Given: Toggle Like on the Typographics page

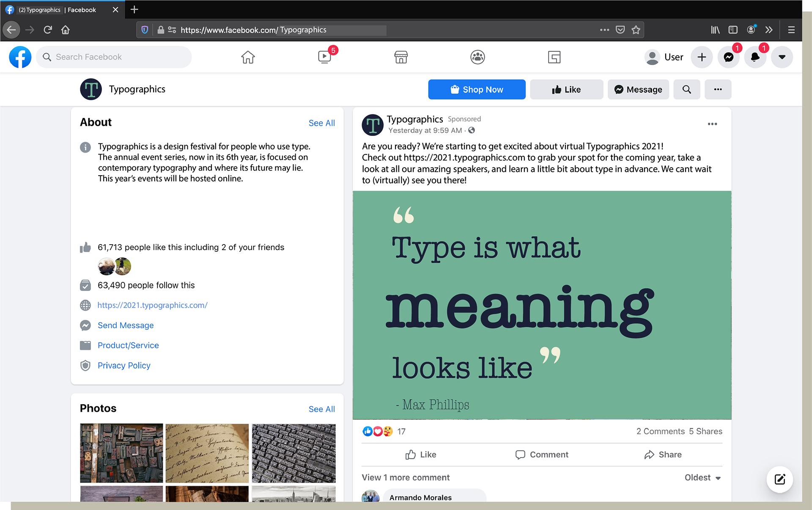Looking at the screenshot, I should click(566, 89).
